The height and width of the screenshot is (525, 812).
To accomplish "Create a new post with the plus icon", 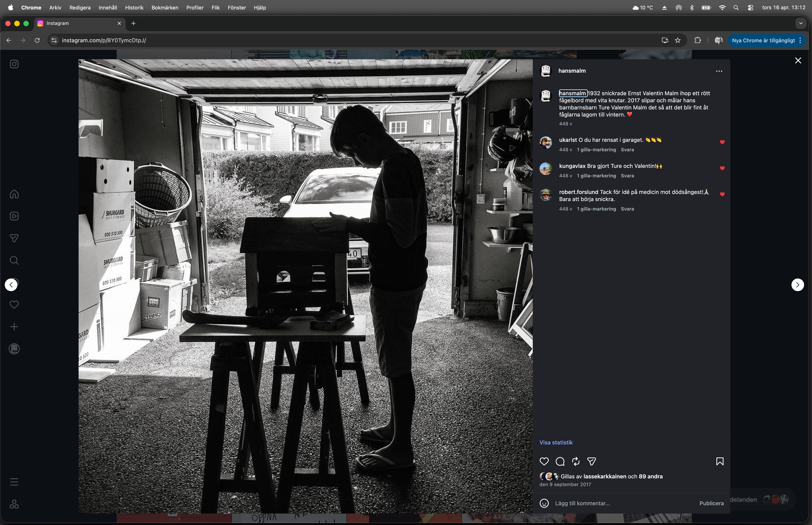I will click(x=14, y=327).
